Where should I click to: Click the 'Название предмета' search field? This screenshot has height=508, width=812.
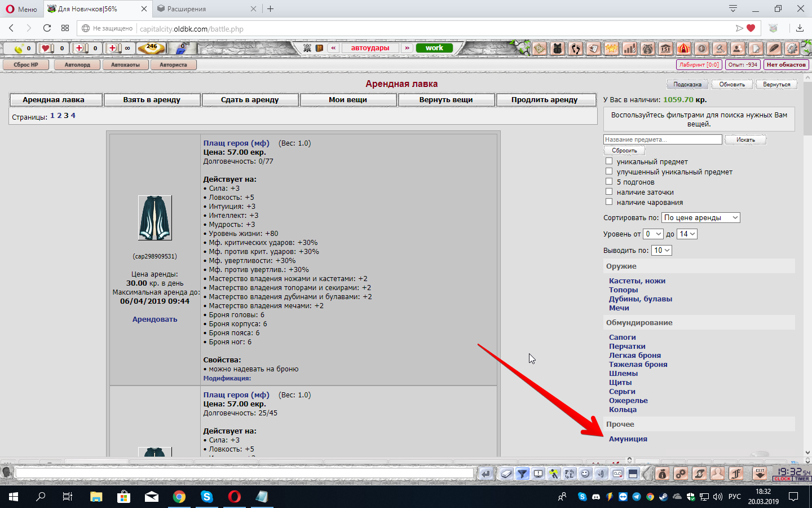coord(662,139)
